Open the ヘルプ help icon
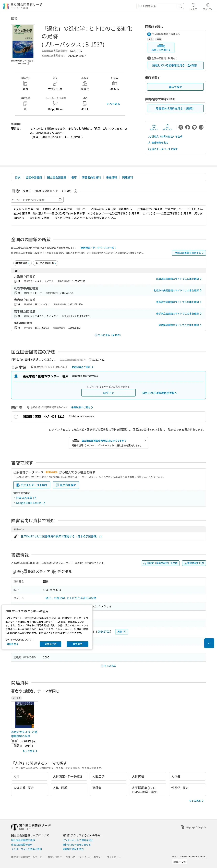The height and width of the screenshot is (868, 217). pos(193,6)
